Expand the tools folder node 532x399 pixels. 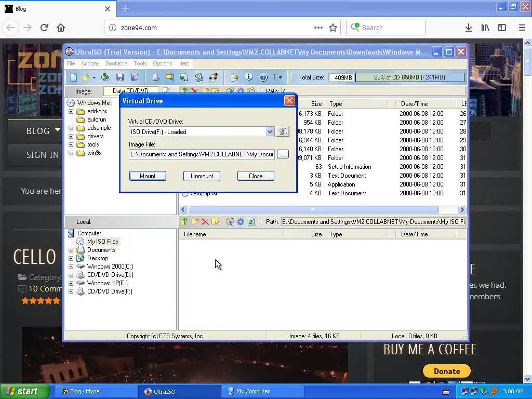(x=71, y=144)
